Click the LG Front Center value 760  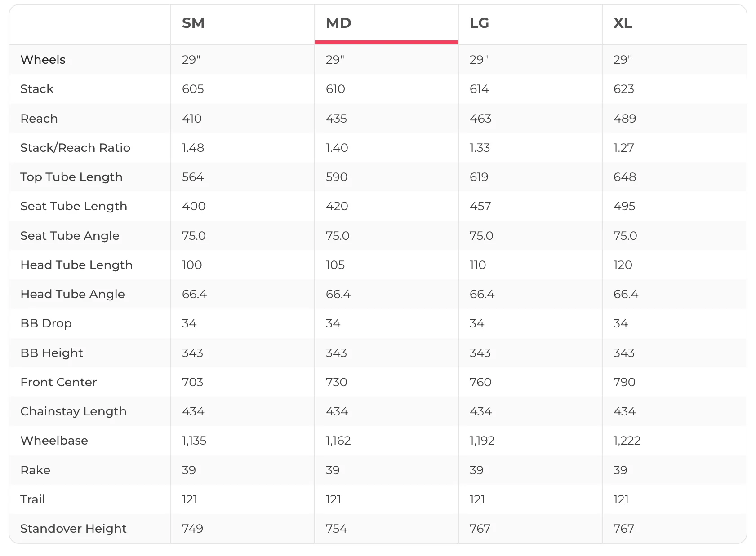[480, 382]
